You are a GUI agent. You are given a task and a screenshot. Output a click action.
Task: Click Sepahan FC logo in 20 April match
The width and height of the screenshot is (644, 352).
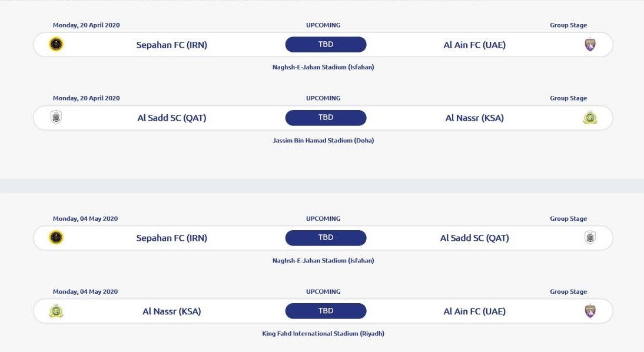57,45
